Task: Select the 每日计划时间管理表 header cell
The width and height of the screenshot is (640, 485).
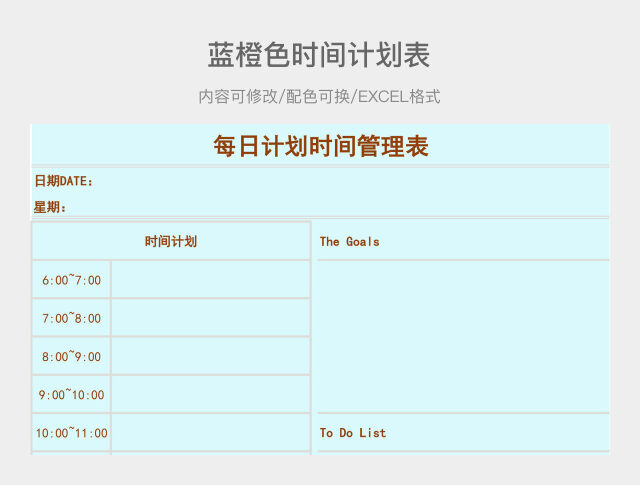Action: [320, 146]
